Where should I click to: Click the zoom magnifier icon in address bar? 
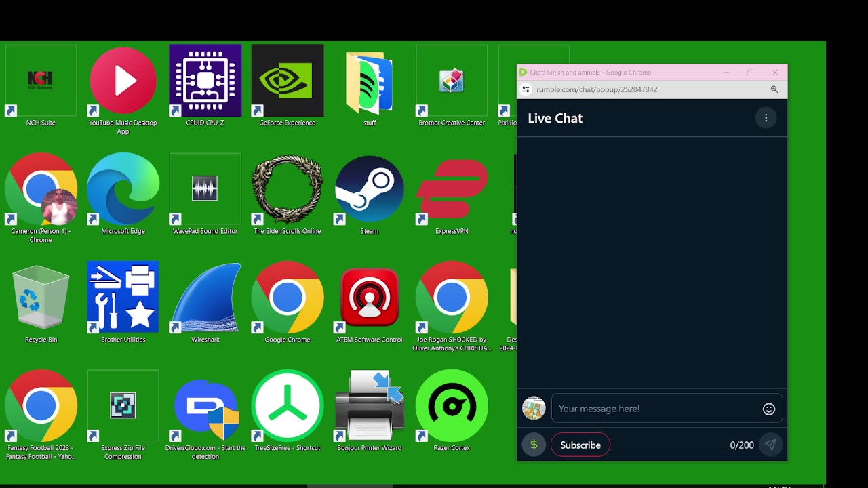[774, 89]
